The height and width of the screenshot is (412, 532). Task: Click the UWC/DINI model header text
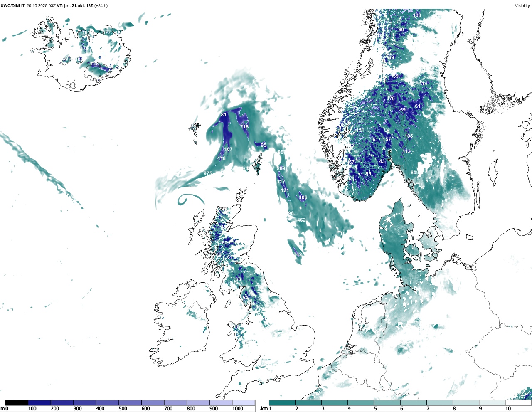coord(10,5)
